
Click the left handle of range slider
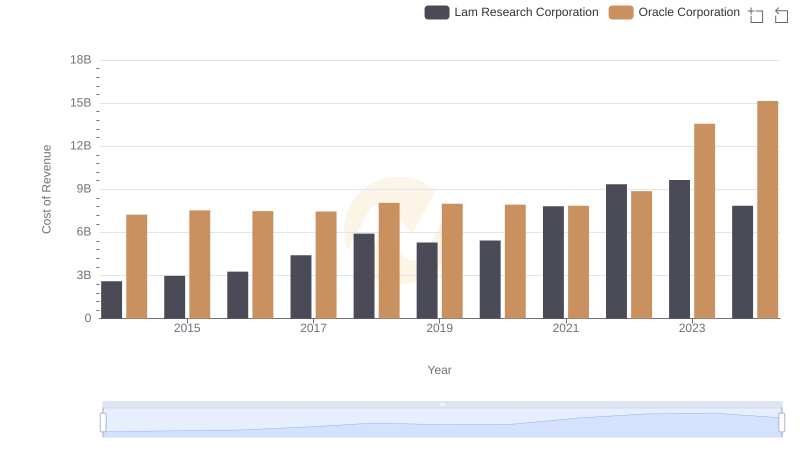[103, 423]
